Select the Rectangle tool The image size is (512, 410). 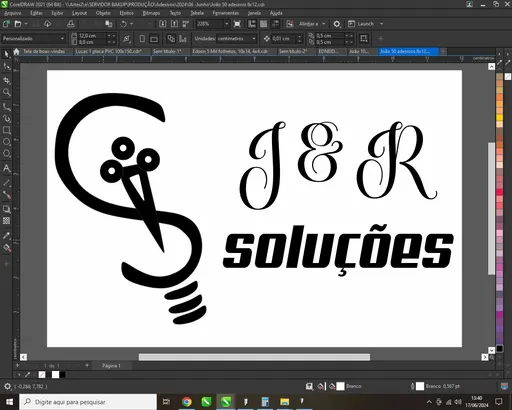[6, 130]
